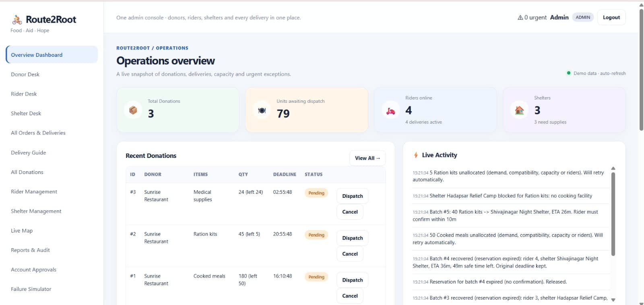Click the Riders online scooter icon
The image size is (644, 305).
point(390,111)
